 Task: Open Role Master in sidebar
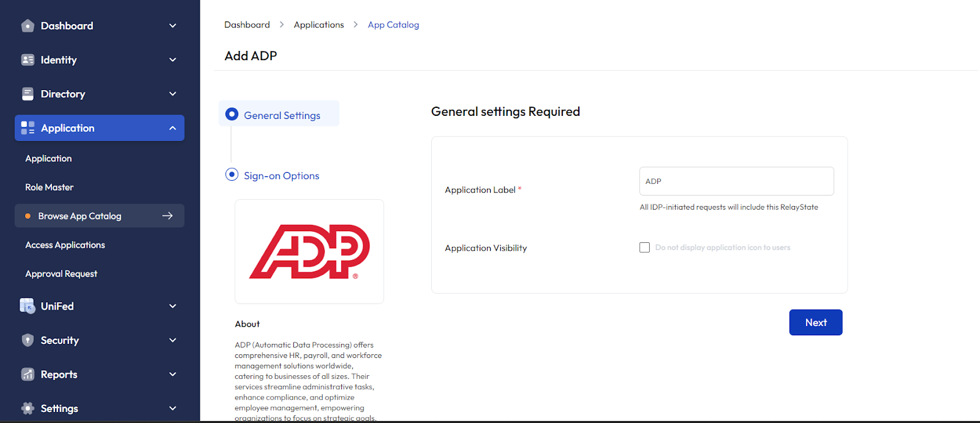[x=49, y=187]
